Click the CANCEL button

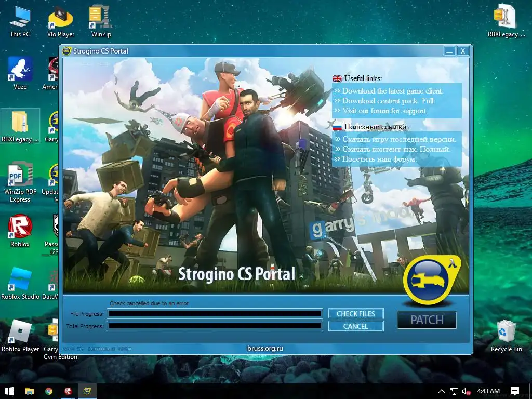[356, 326]
